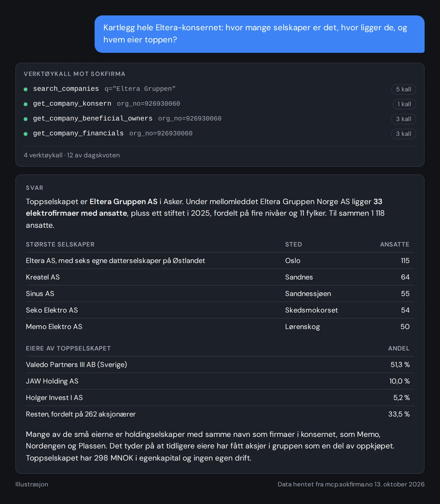
Task: Click 'Største selskaper' column header
Action: coord(60,244)
